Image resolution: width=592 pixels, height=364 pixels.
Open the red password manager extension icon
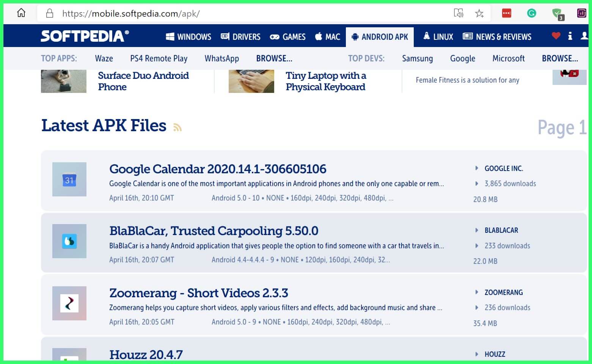[507, 13]
